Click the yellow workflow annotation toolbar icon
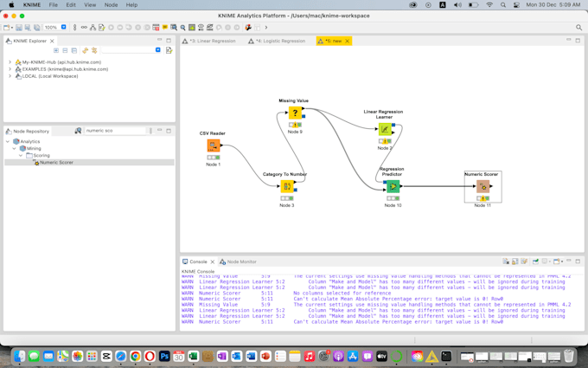This screenshot has height=368, width=588. (x=164, y=28)
